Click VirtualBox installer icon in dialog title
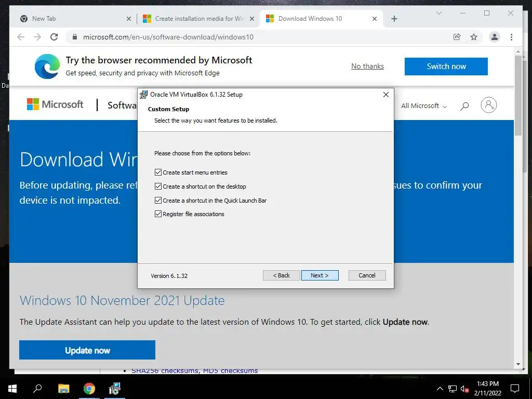532x399 pixels. coord(144,95)
